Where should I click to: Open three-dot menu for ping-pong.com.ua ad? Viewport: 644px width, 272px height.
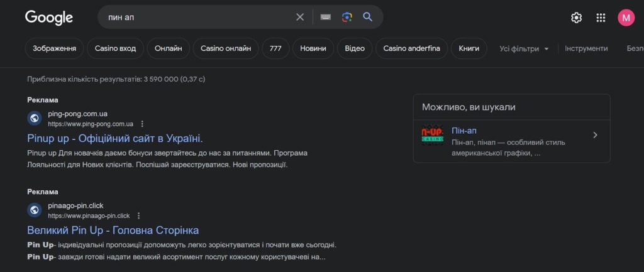(x=142, y=124)
